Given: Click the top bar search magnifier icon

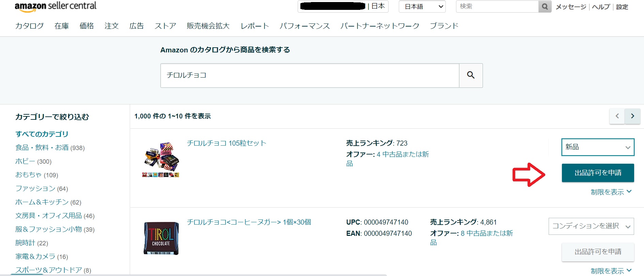Looking at the screenshot, I should tap(545, 6).
